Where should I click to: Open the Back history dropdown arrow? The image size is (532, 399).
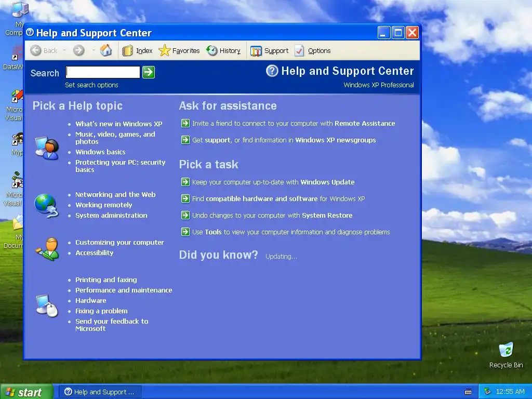click(x=64, y=50)
